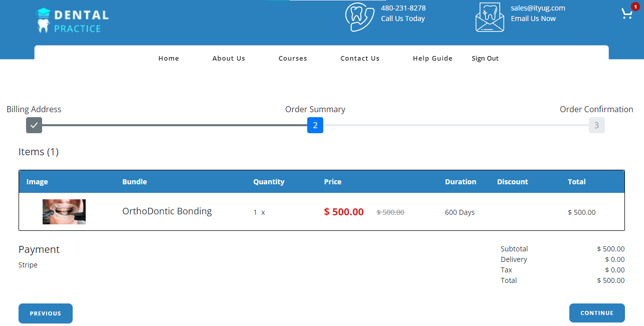This screenshot has width=644, height=326.
Task: Click the cart badge showing 1 item
Action: (635, 7)
